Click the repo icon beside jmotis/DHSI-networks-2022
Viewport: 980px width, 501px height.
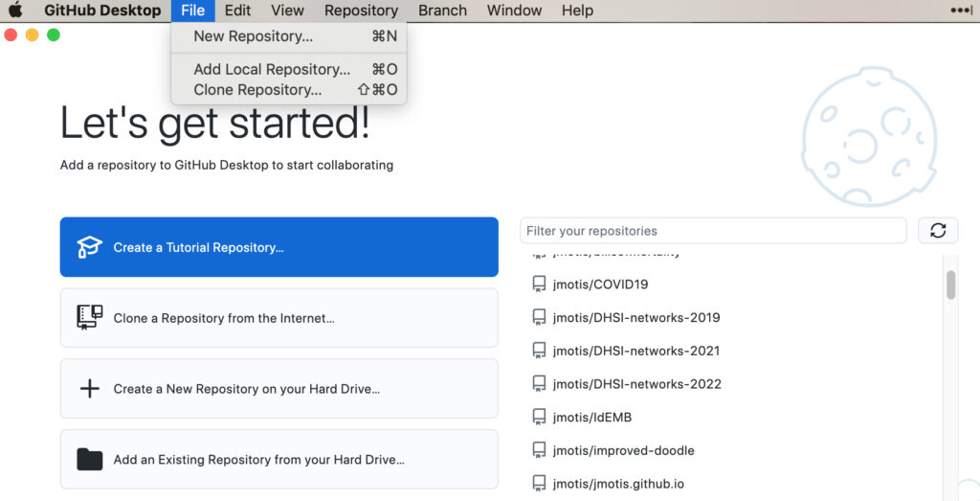point(539,383)
